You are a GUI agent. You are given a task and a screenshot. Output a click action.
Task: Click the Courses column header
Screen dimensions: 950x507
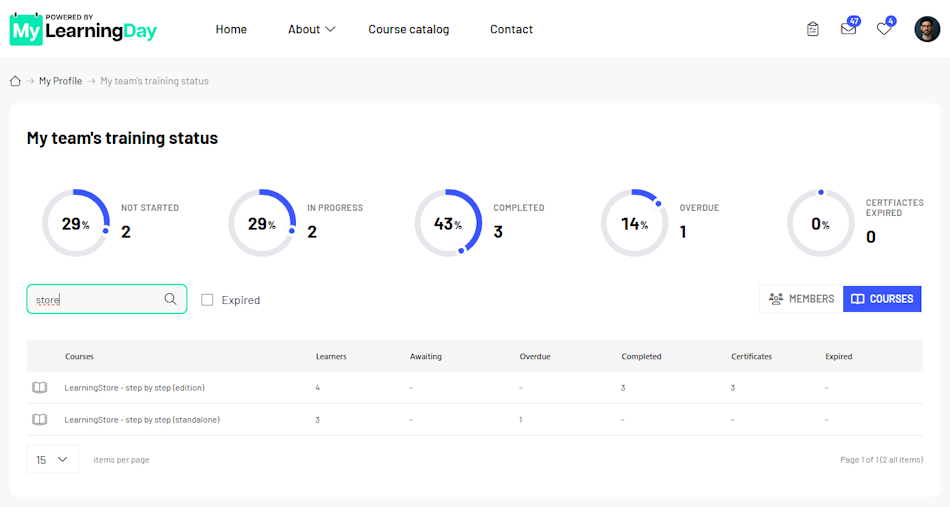pos(79,356)
